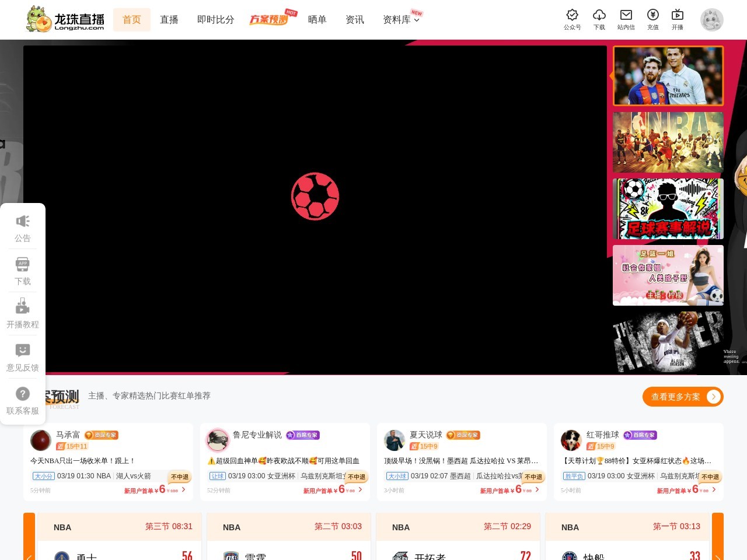Image resolution: width=747 pixels, height=560 pixels.
Task: Click 不中退 on 鲁尼专业解说's plan
Action: (355, 477)
